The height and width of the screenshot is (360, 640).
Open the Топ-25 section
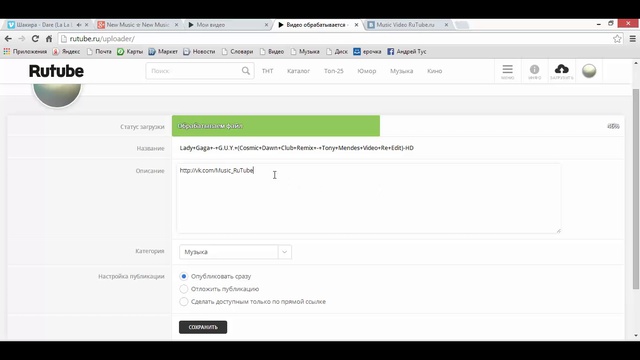[333, 71]
